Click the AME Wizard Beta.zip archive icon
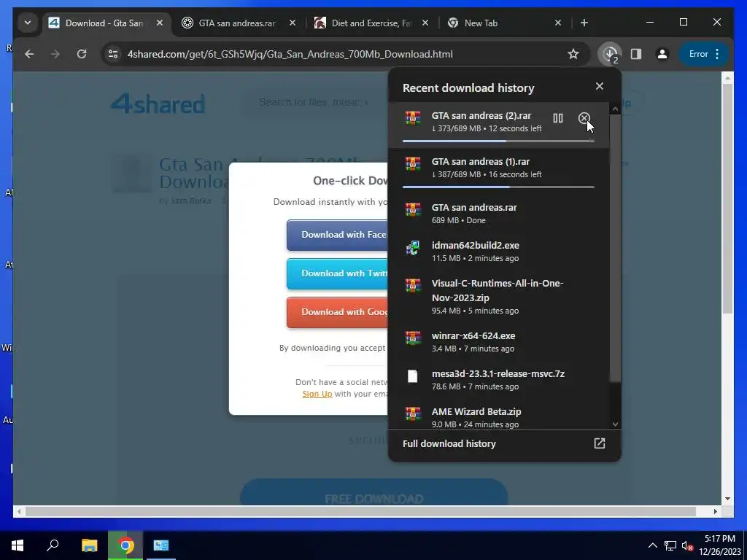 413,414
